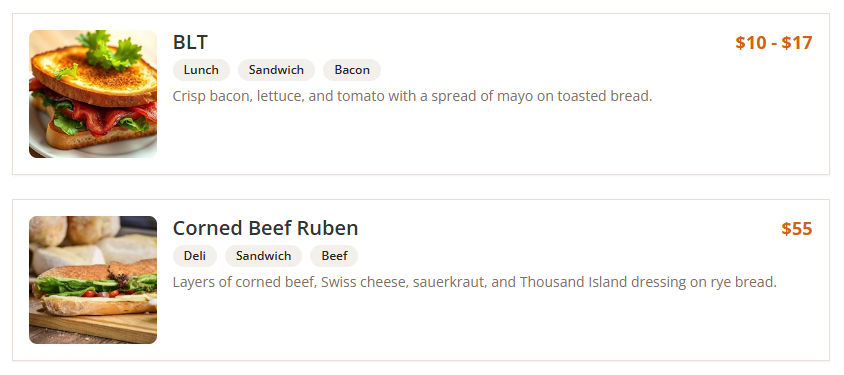Click the Corned Beef Ruben description text
This screenshot has height=375, width=844.
(475, 282)
